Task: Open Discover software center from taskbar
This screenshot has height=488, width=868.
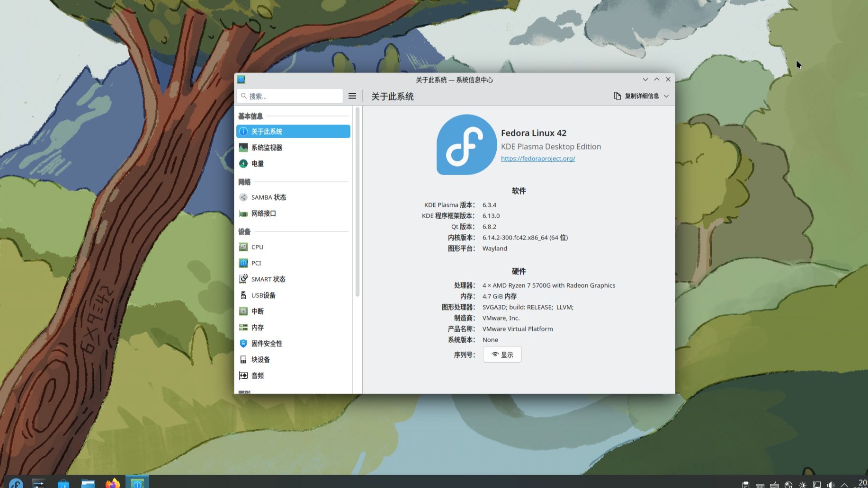Action: pyautogui.click(x=63, y=483)
